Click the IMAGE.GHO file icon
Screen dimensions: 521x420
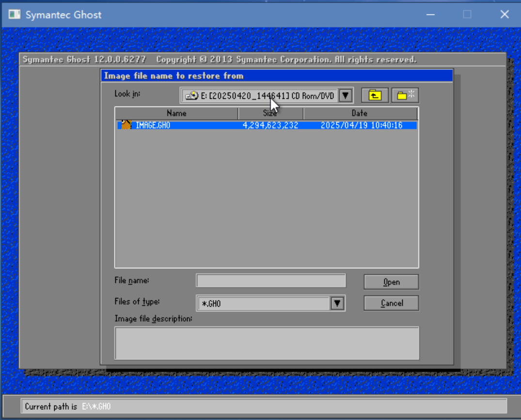click(x=126, y=125)
